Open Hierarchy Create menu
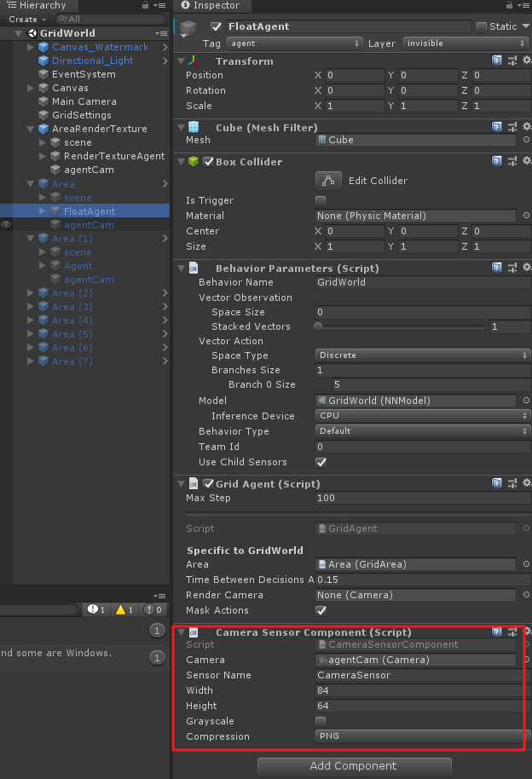 (27, 19)
